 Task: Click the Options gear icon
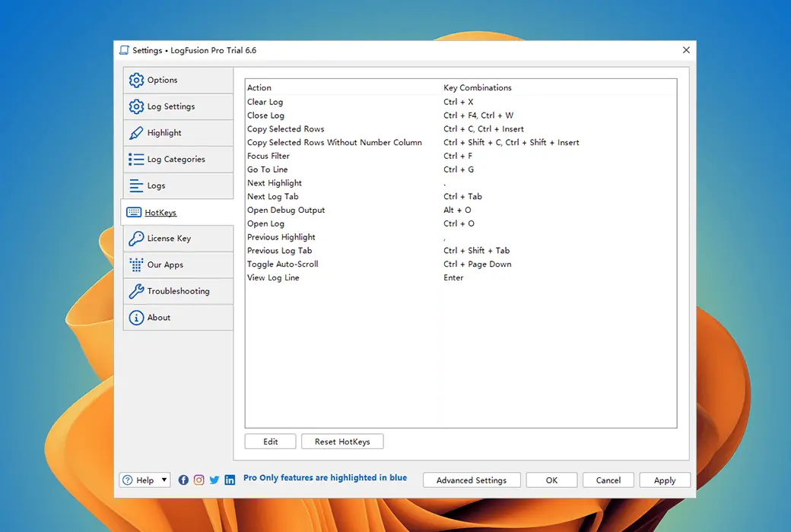coord(136,80)
